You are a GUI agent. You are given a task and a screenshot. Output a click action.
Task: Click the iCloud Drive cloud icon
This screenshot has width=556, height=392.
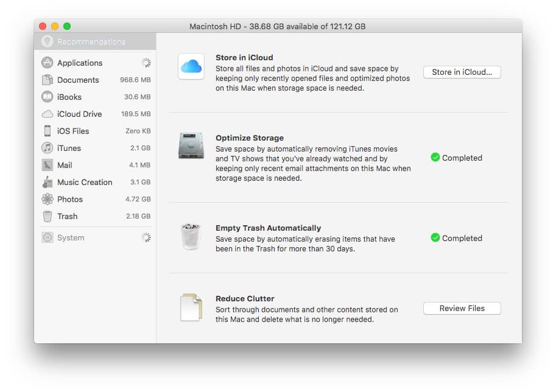click(47, 114)
